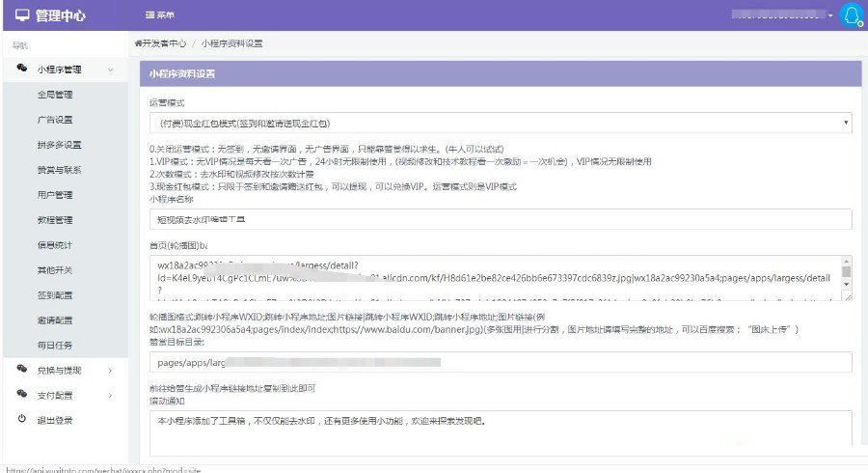Click 小程序资料设置 breadcrumb text
868x473 pixels.
pyautogui.click(x=231, y=43)
